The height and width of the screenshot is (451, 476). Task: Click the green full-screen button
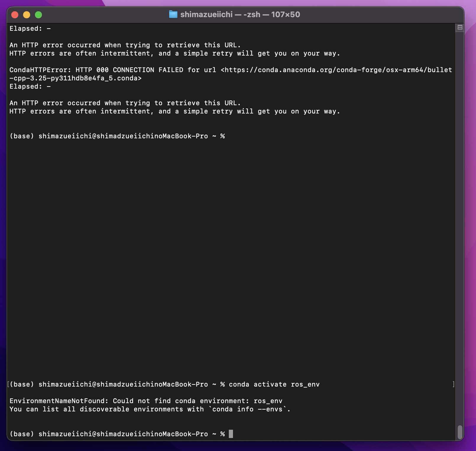[x=38, y=14]
